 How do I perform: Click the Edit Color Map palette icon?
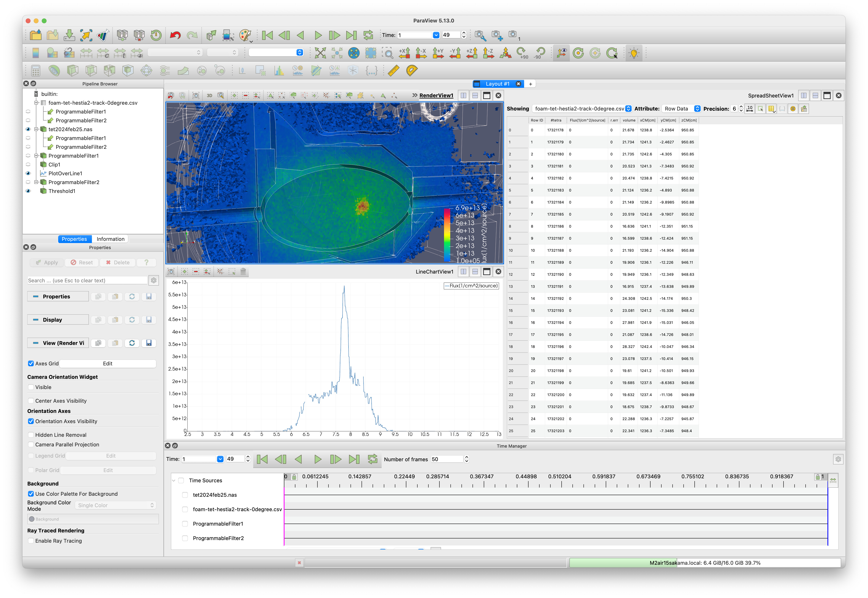pyautogui.click(x=245, y=35)
